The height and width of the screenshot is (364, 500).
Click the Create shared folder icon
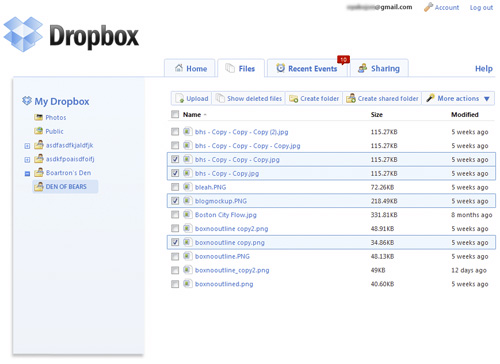pyautogui.click(x=351, y=98)
